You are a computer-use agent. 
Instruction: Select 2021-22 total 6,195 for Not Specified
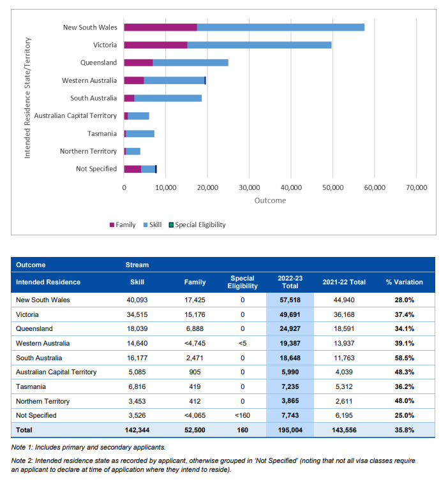pos(344,416)
